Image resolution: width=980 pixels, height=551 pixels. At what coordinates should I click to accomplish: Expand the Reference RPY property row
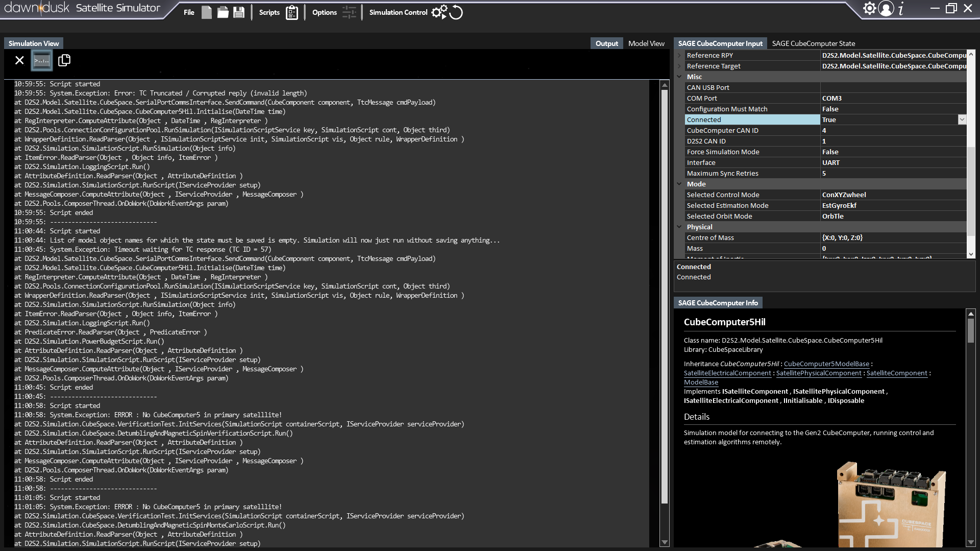point(679,55)
